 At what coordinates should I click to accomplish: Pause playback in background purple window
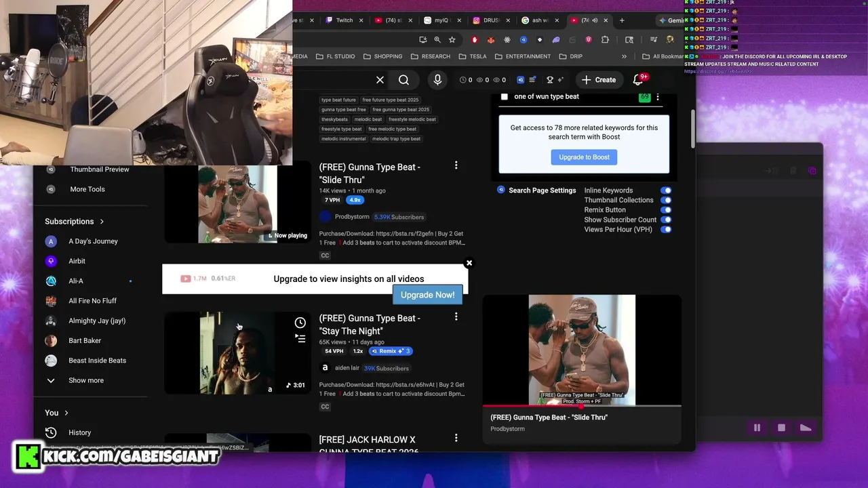point(757,428)
